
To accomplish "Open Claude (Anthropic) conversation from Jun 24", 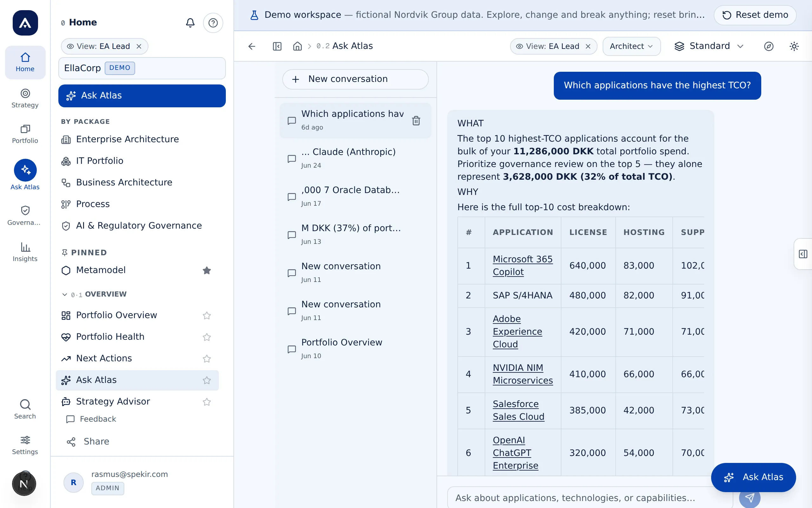I will pos(355,158).
